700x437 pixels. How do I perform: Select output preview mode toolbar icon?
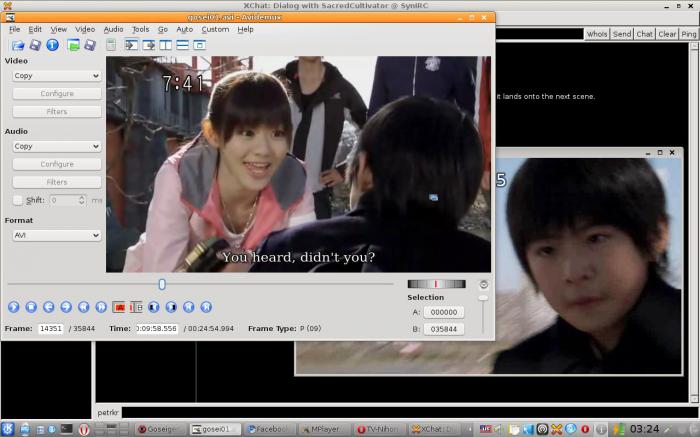[x=148, y=45]
